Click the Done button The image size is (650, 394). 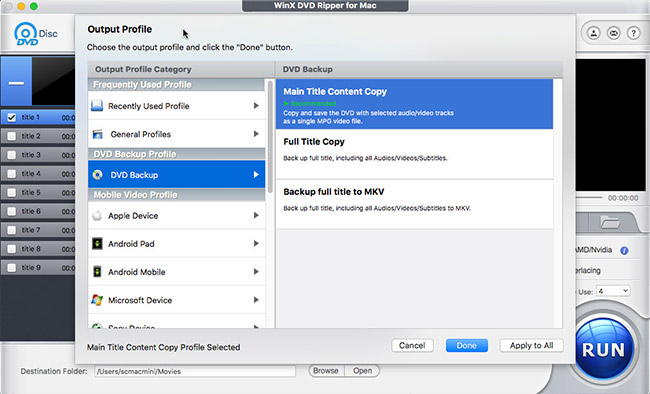(x=467, y=345)
